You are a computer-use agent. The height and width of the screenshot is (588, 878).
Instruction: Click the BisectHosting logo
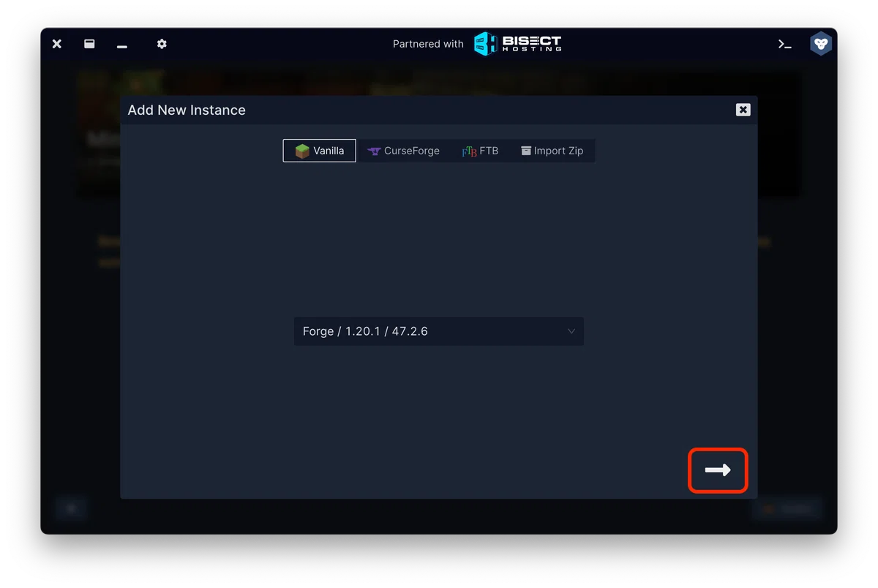[x=518, y=44]
